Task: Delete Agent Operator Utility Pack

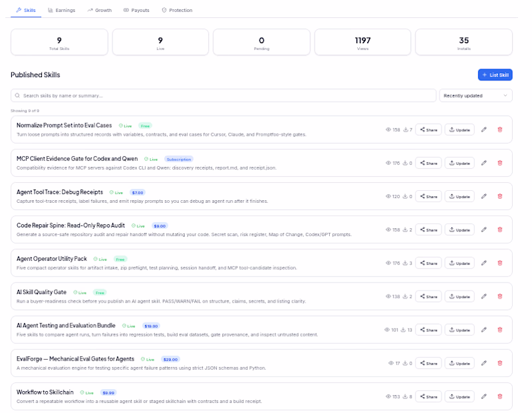Action: (x=500, y=263)
